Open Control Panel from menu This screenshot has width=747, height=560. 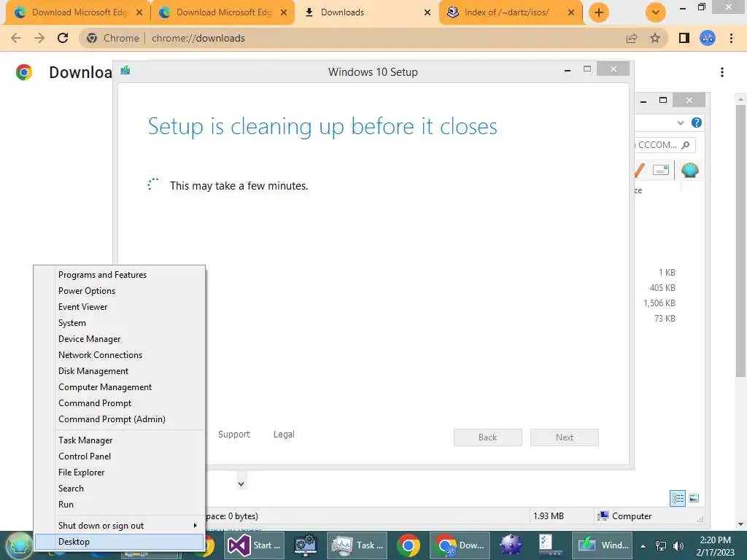119,456
